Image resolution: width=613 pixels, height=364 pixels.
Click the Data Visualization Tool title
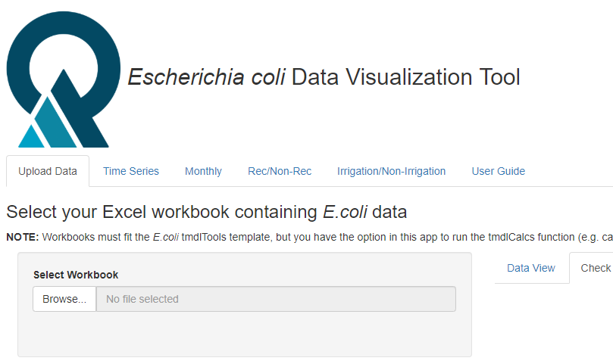pos(405,77)
